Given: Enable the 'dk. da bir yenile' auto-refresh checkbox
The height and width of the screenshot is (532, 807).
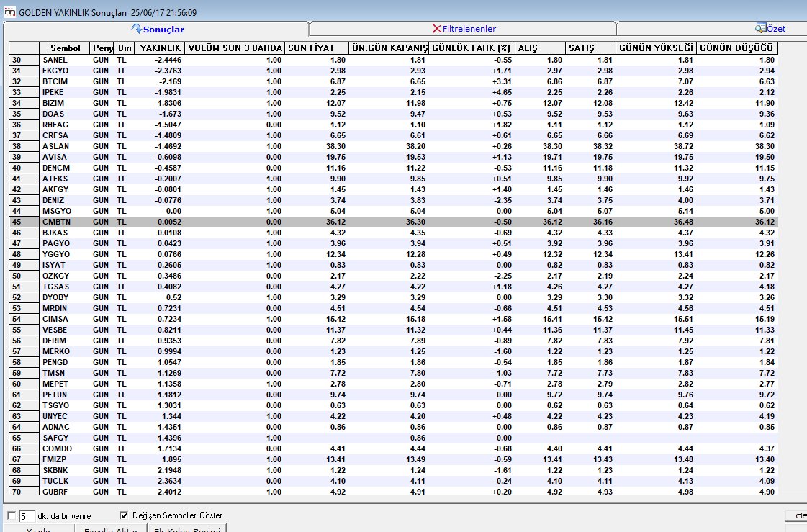Looking at the screenshot, I should [12, 515].
